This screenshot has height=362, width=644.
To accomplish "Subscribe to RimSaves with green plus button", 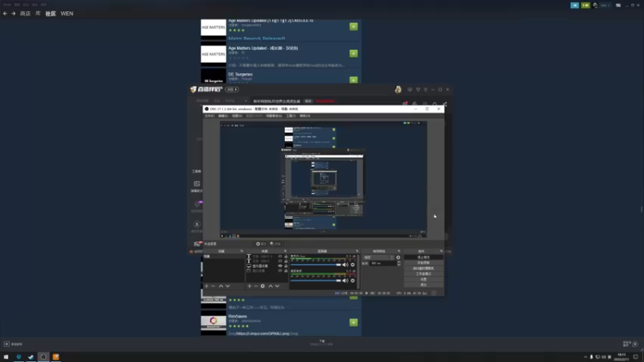I will click(x=353, y=323).
